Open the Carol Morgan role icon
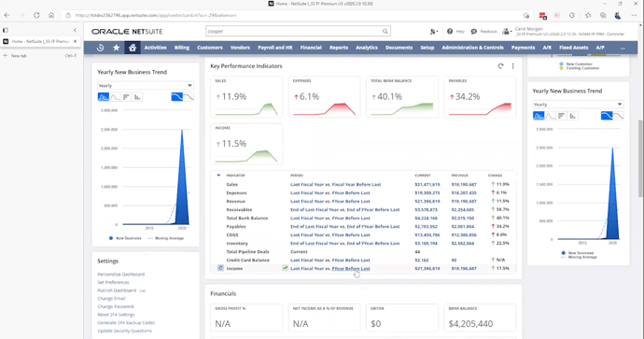Image resolution: width=644 pixels, height=339 pixels. click(x=507, y=31)
